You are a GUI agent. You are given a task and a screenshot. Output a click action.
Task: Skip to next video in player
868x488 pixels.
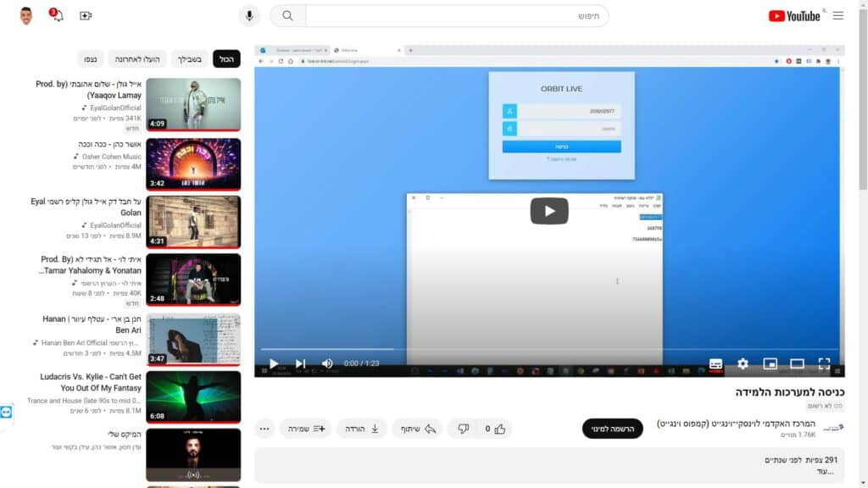[x=300, y=363]
